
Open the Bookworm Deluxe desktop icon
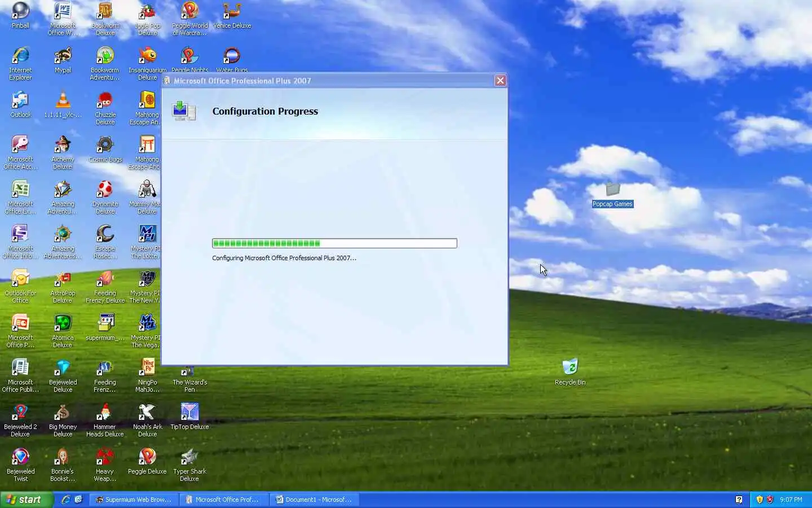click(105, 19)
